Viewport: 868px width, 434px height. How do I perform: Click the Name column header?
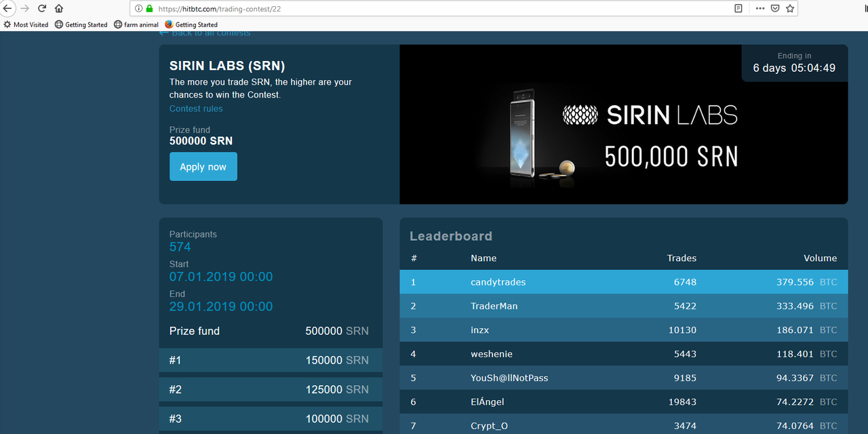click(x=484, y=258)
